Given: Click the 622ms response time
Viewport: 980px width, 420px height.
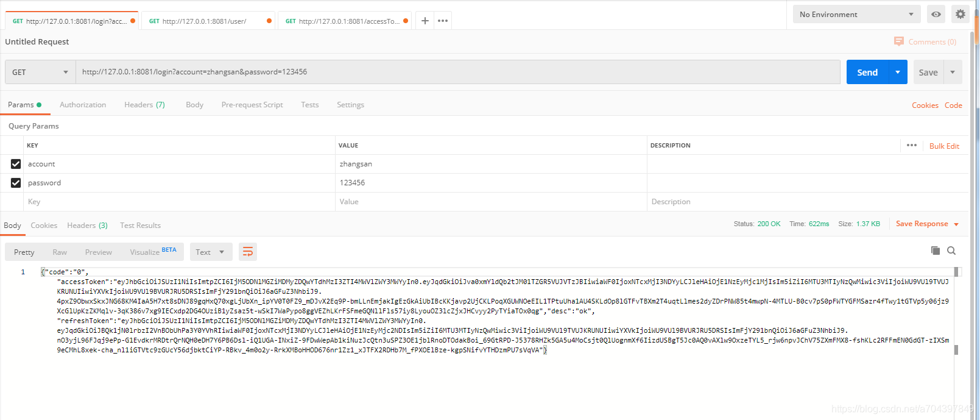Looking at the screenshot, I should (x=819, y=224).
